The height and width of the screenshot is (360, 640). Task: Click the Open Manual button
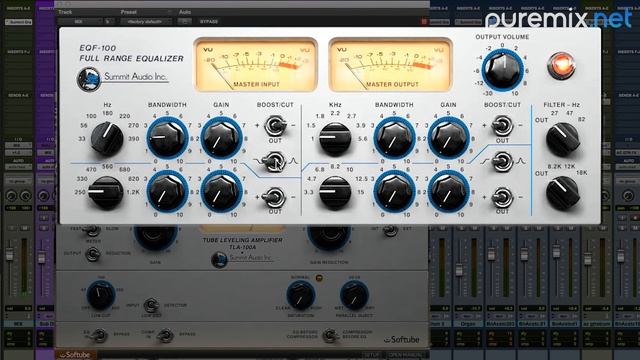pyautogui.click(x=406, y=355)
